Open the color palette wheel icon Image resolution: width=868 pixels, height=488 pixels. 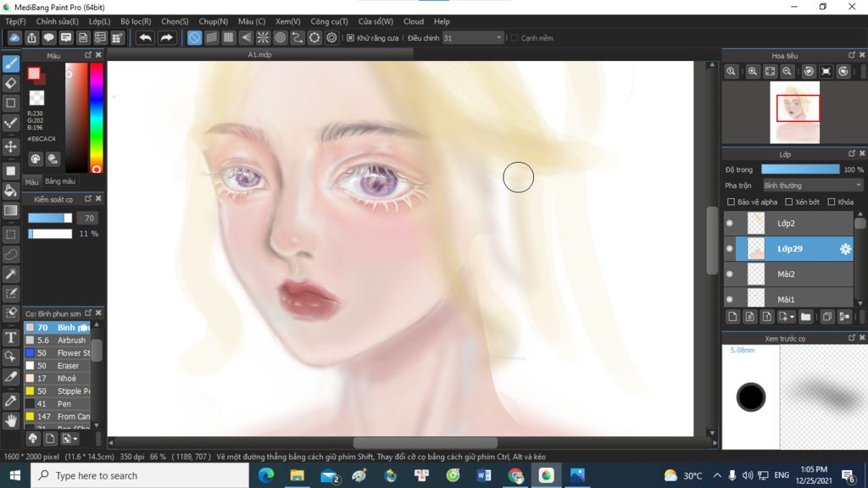[36, 159]
